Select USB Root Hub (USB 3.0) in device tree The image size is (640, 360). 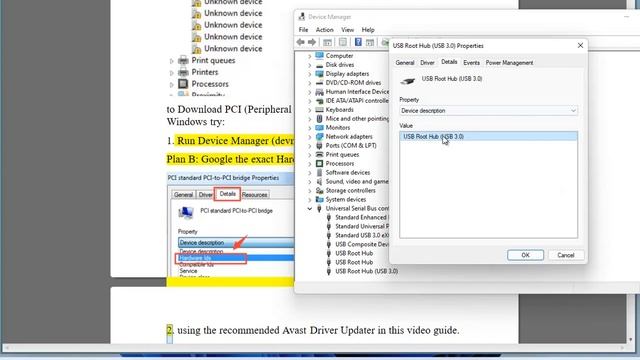tap(367, 271)
